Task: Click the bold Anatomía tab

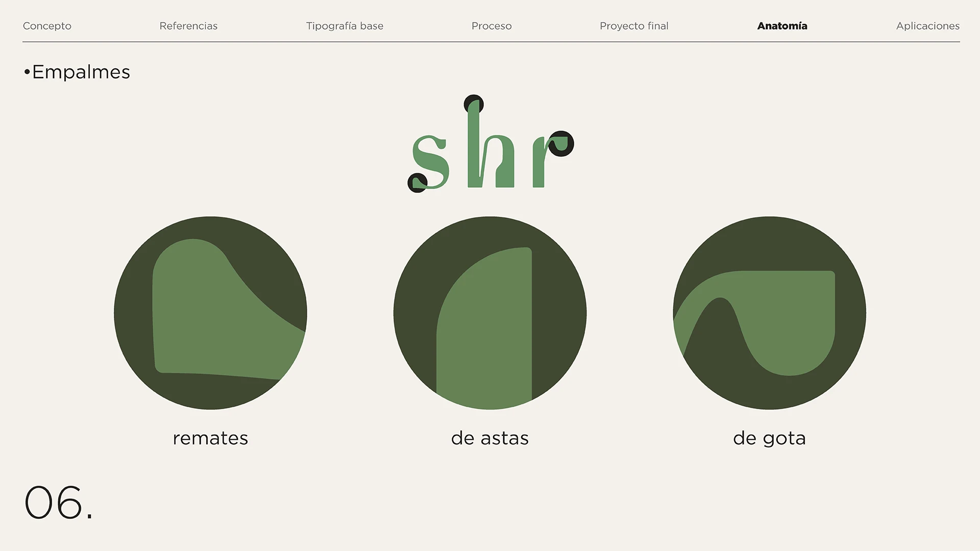Action: (782, 26)
